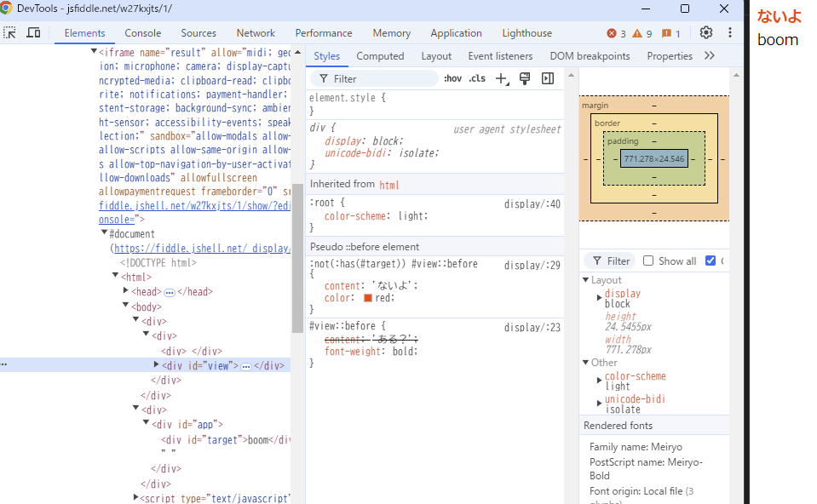This screenshot has width=817, height=504.
Task: Expand the view div ellipsis badge
Action: [x=246, y=367]
